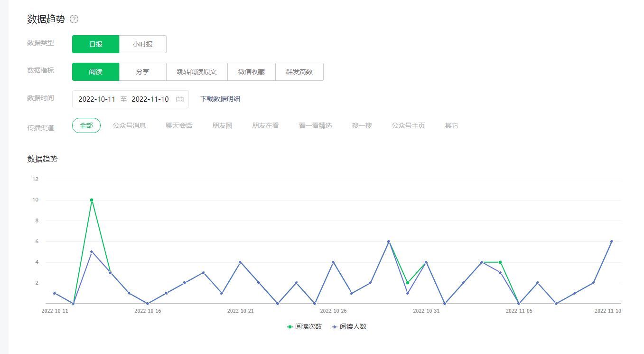Image resolution: width=644 pixels, height=354 pixels.
Task: Toggle 阅读次数 green legend marker
Action: pos(290,327)
